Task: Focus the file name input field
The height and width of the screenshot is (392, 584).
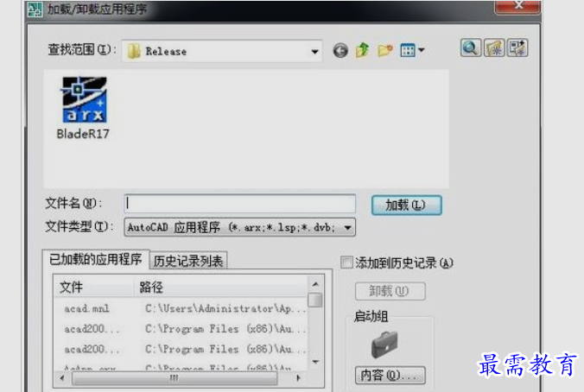Action: pos(240,203)
